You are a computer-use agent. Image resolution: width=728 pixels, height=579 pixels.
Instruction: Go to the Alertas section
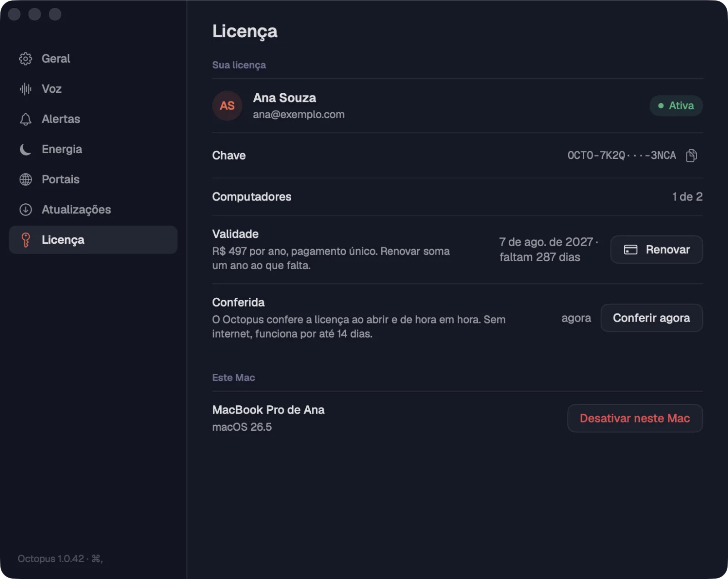click(x=93, y=119)
